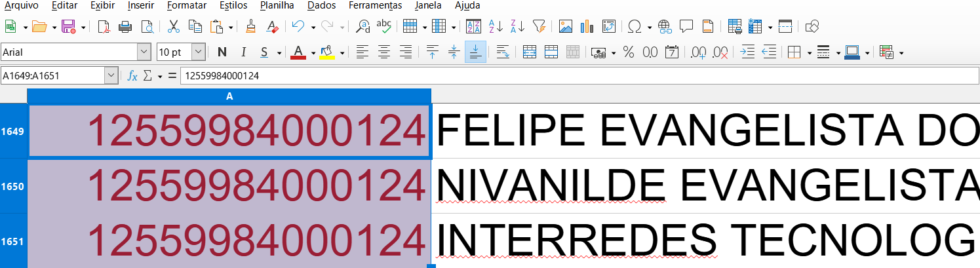The height and width of the screenshot is (268, 980).
Task: Click the Clear Direct Formatting icon
Action: click(x=273, y=27)
